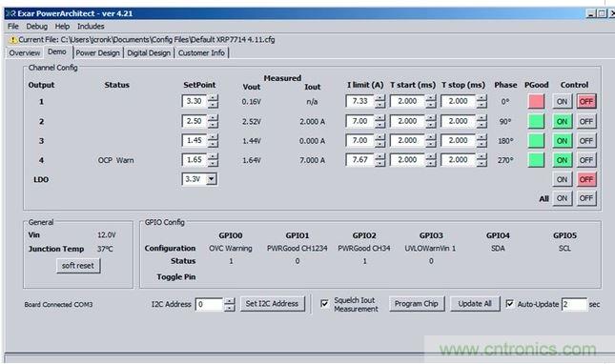615x364 pixels.
Task: Toggle Squelch Iout Measurement checkbox
Action: [325, 304]
